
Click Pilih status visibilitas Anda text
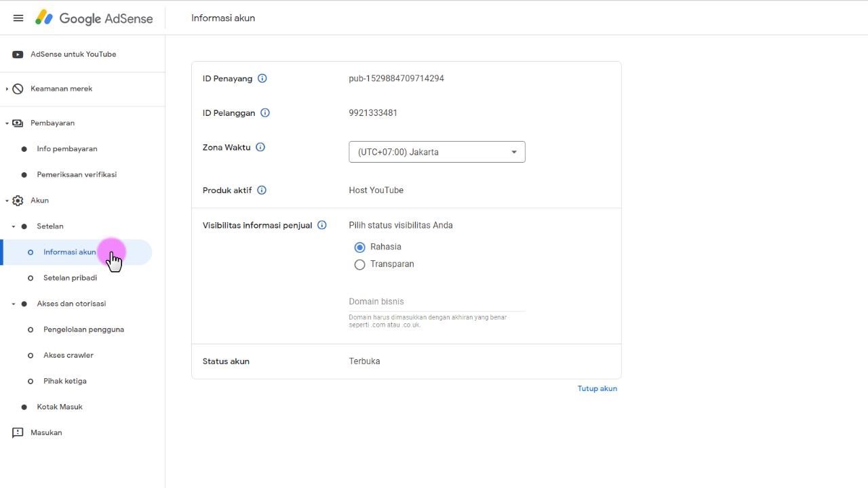[x=401, y=225]
